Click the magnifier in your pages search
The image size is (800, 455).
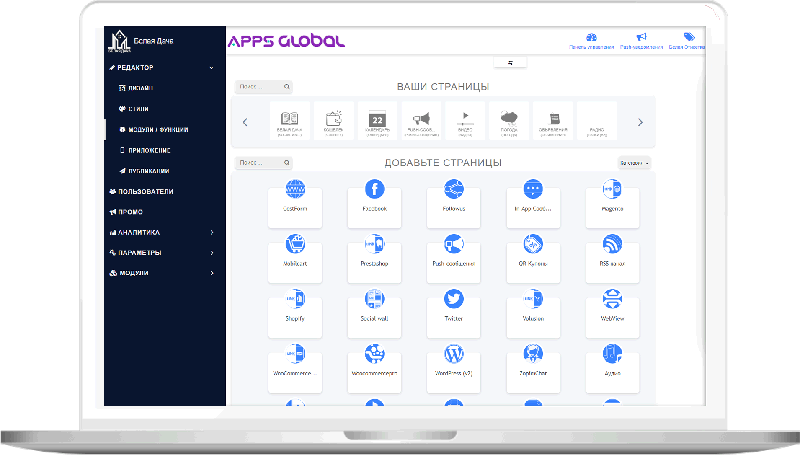(x=287, y=87)
